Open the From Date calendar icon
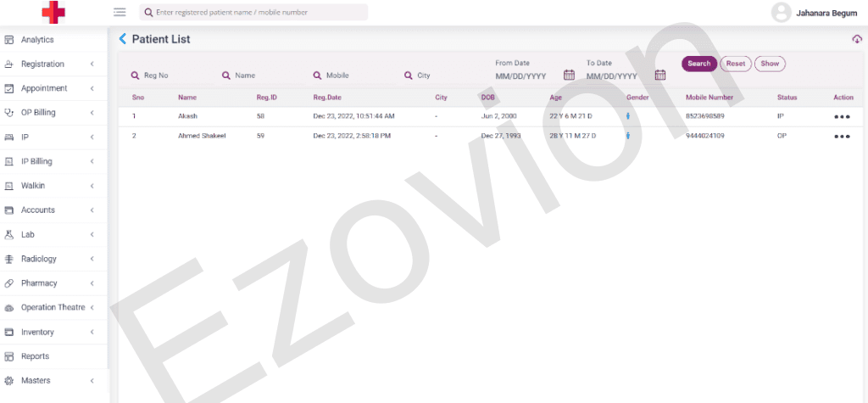The image size is (868, 403). point(569,75)
